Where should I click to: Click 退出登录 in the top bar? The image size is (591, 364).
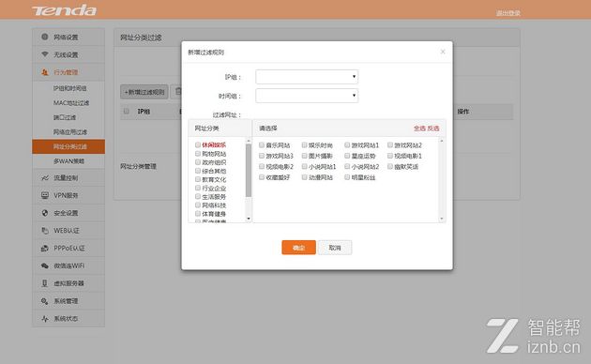click(x=508, y=13)
